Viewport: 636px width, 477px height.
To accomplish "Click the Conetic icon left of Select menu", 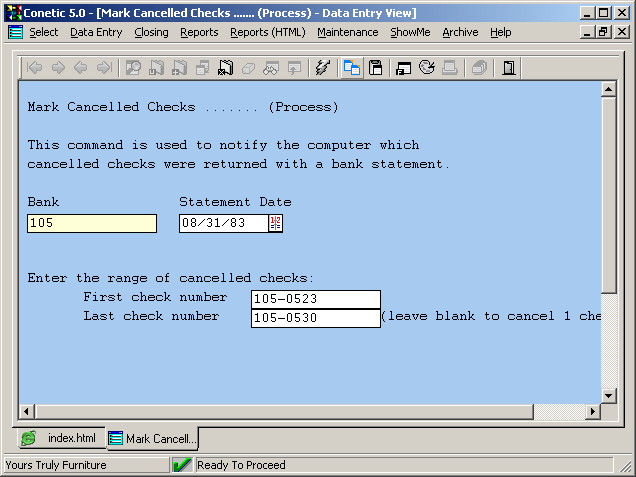I will coord(15,32).
